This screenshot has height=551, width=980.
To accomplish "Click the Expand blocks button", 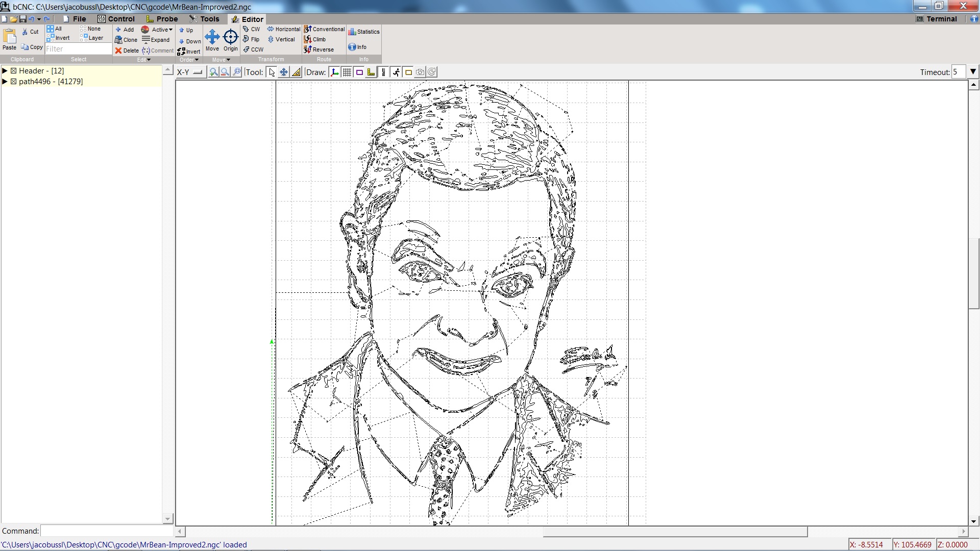I will [156, 40].
